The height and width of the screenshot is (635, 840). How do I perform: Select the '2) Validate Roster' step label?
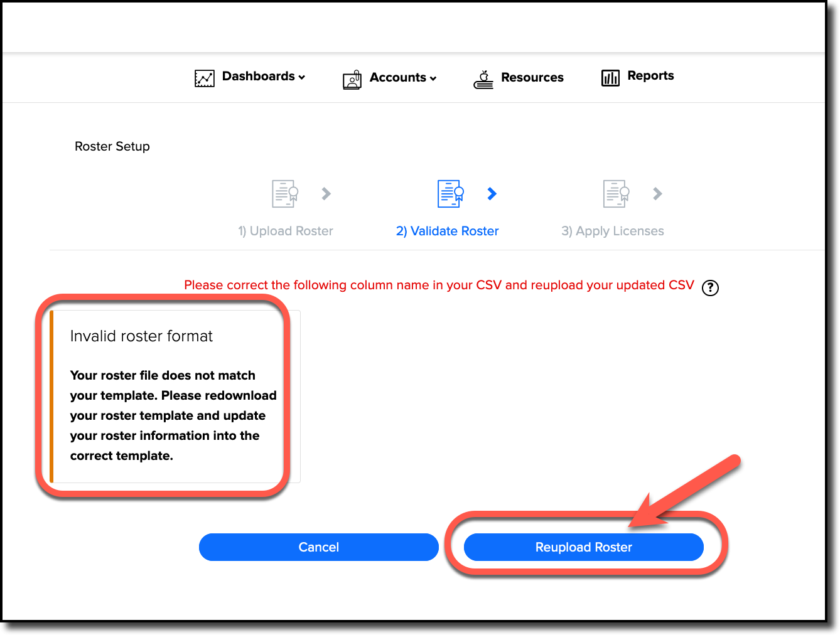(x=447, y=231)
